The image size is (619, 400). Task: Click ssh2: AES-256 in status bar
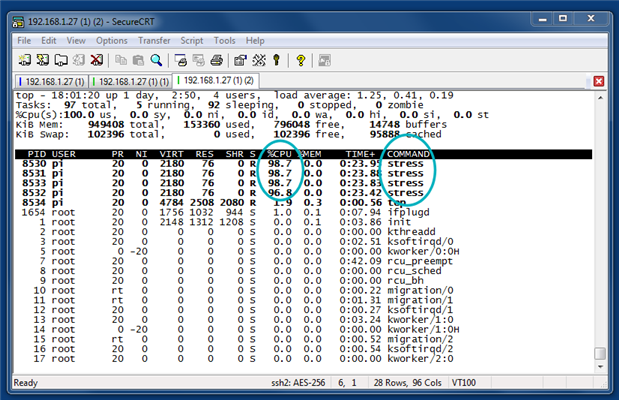298,383
